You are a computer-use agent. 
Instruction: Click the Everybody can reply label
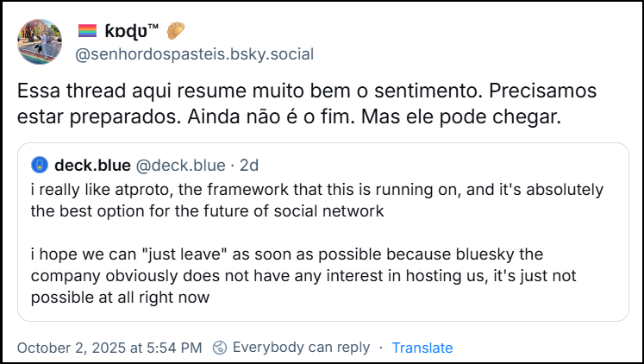point(301,348)
